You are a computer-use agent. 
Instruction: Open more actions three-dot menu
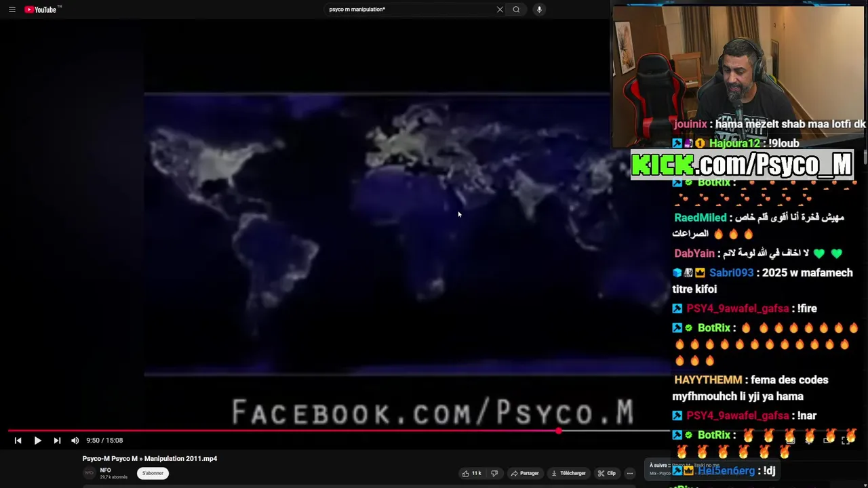[629, 473]
